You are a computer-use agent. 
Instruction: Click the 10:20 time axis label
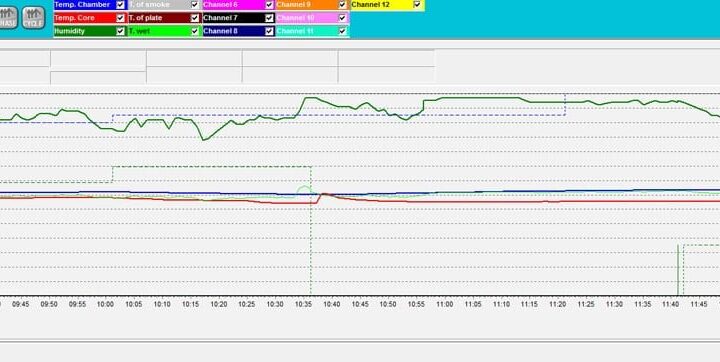(219, 304)
